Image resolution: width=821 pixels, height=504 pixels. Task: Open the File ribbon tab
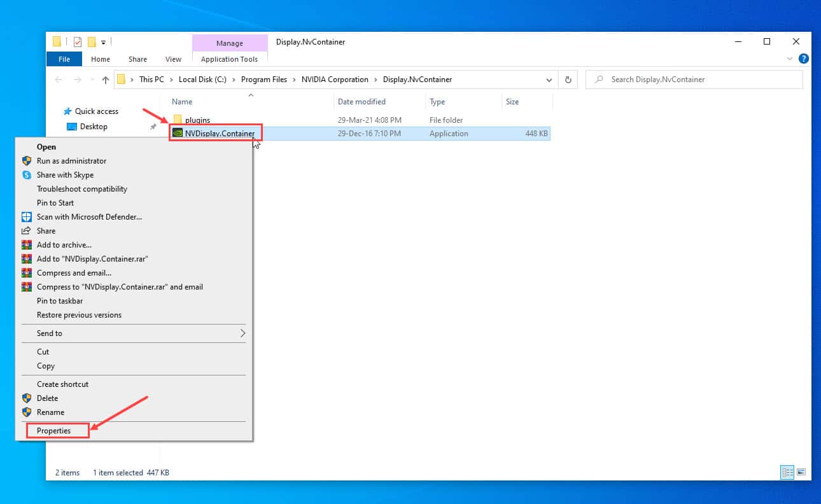[x=64, y=59]
